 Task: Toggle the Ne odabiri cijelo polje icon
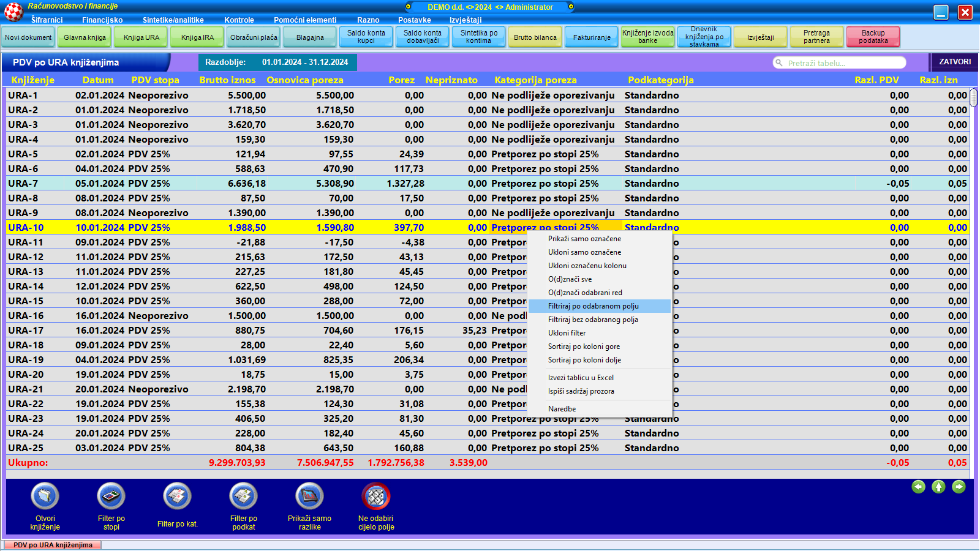[376, 497]
